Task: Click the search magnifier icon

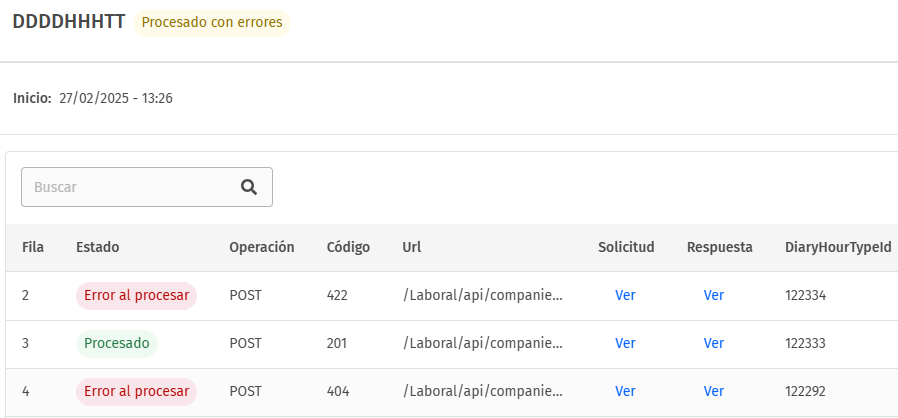Action: 249,187
